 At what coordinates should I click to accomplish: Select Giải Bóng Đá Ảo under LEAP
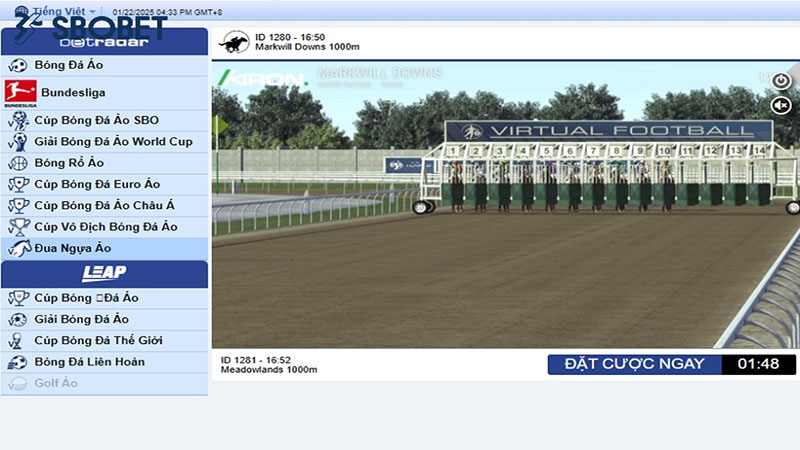coord(105,319)
